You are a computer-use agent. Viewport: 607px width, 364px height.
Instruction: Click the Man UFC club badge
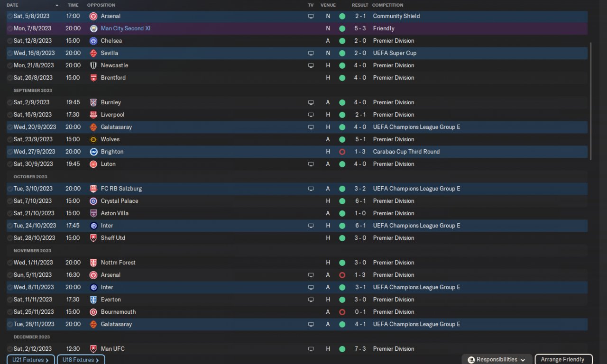[x=93, y=349]
